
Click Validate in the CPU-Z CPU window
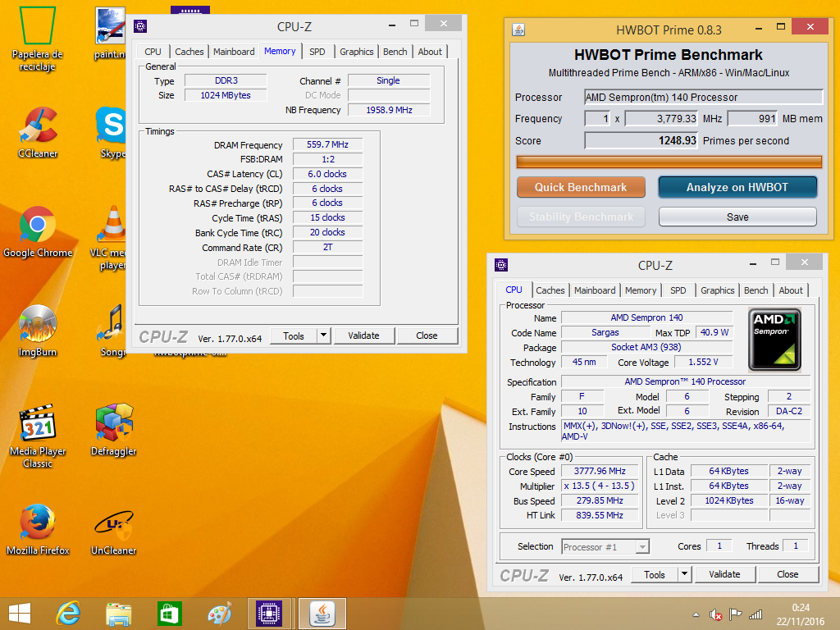pos(724,574)
